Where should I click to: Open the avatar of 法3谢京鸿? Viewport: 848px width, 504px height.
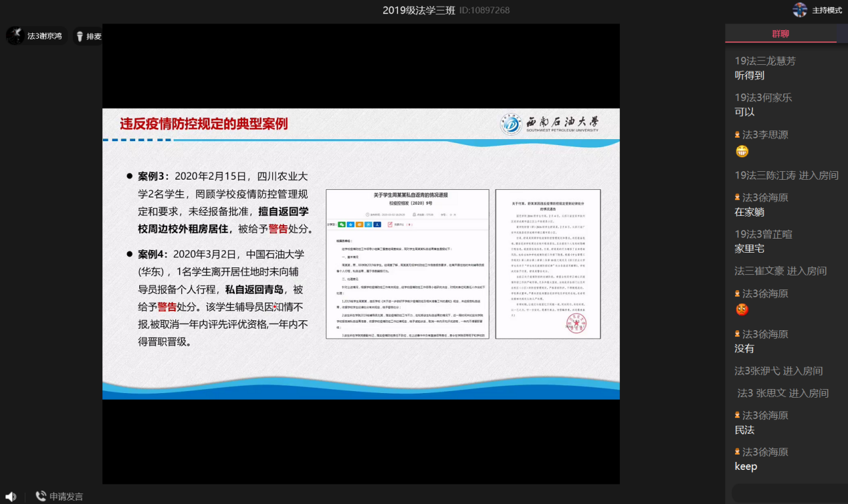coord(15,36)
